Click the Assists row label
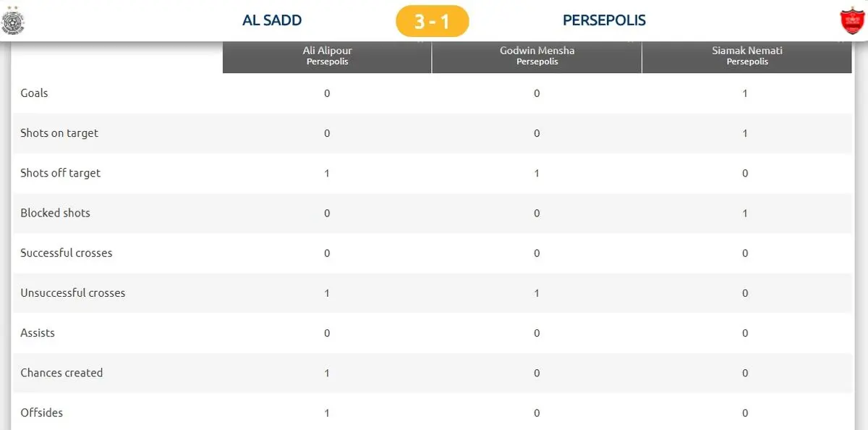868x430 pixels. [38, 332]
